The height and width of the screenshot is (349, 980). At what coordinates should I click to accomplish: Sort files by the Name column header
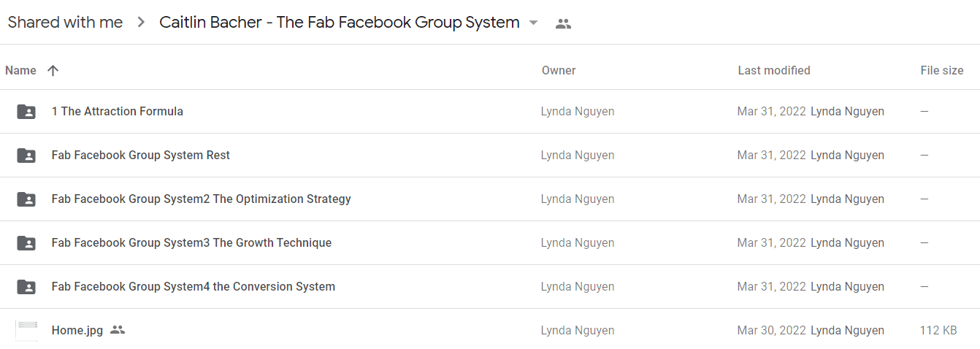coord(20,70)
